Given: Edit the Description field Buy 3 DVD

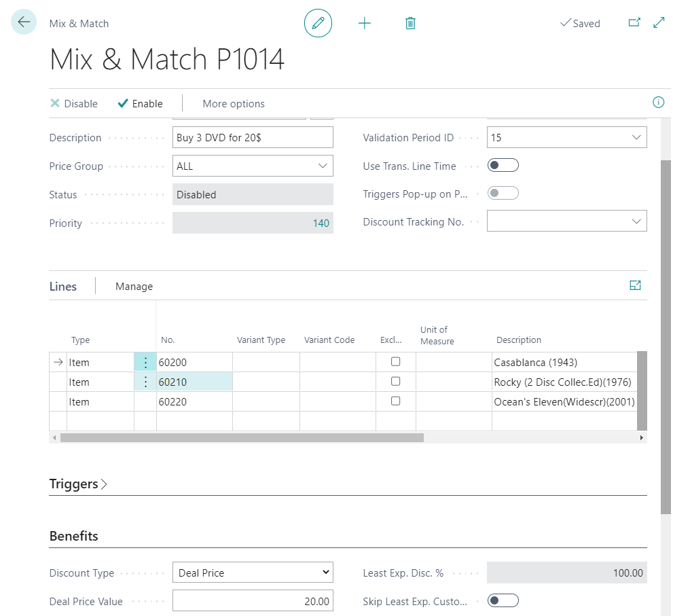Looking at the screenshot, I should point(253,137).
